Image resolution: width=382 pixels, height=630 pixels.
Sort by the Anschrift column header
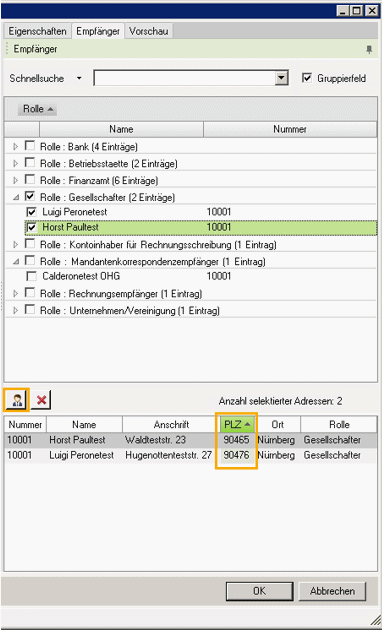click(171, 425)
